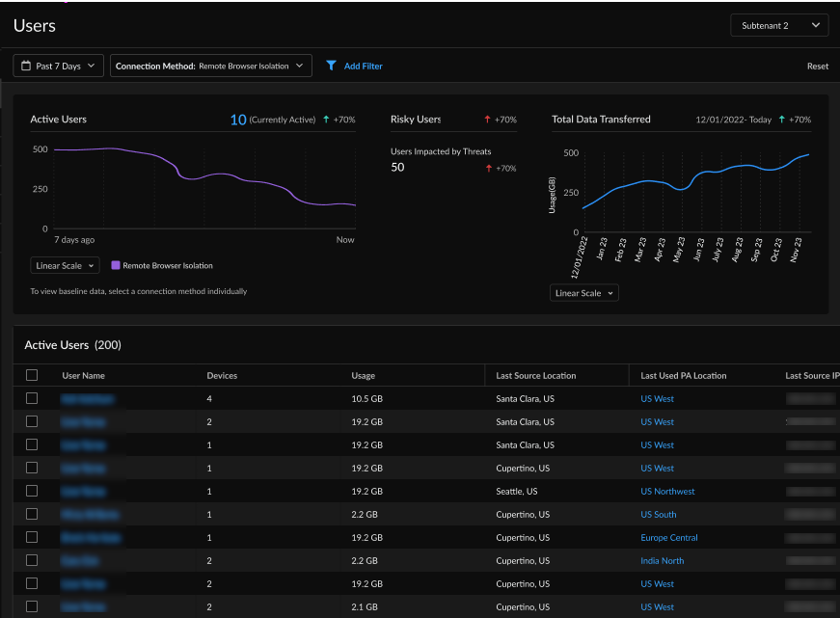Expand the Past 7 Days date range dropdown
Image resolution: width=840 pixels, height=618 pixels.
point(58,66)
